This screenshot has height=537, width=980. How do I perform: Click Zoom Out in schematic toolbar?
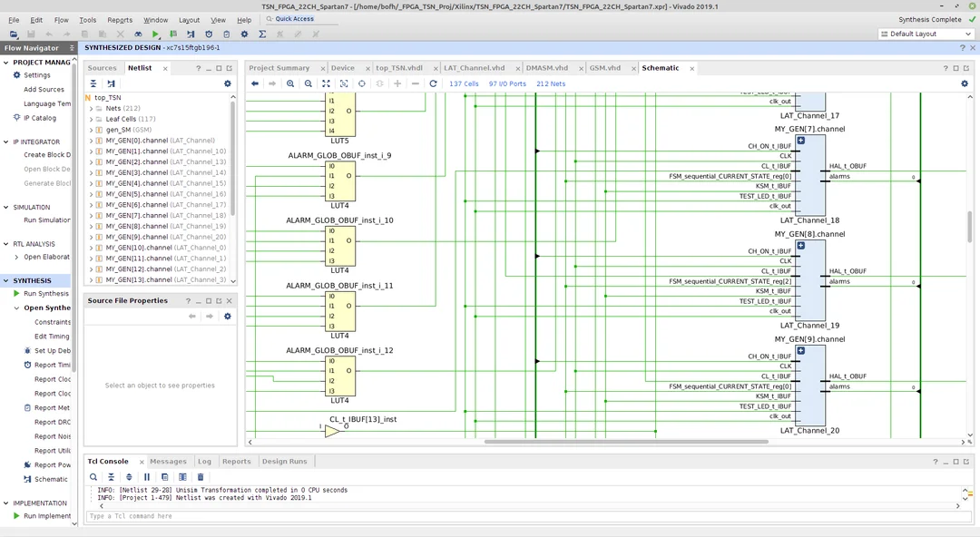[309, 83]
